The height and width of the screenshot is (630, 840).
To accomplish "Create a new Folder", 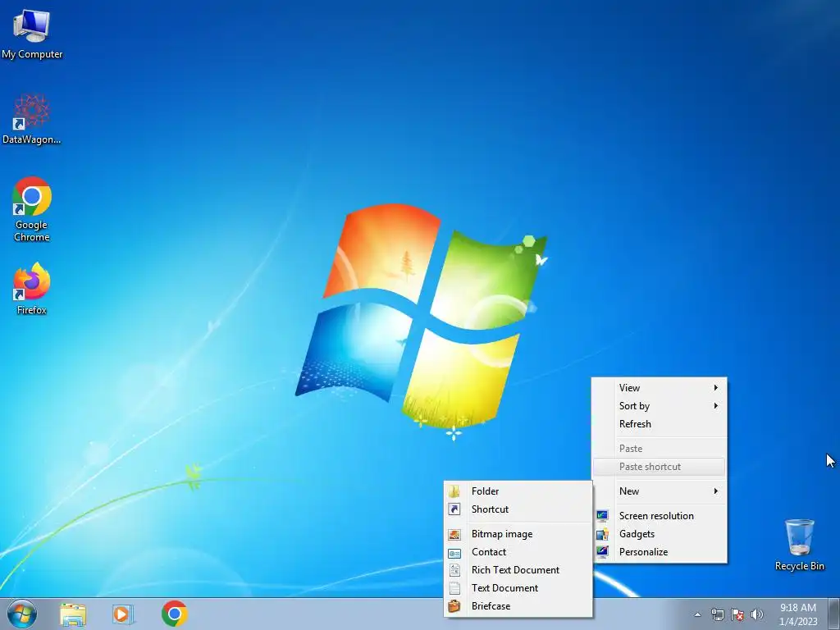I will pyautogui.click(x=518, y=491).
